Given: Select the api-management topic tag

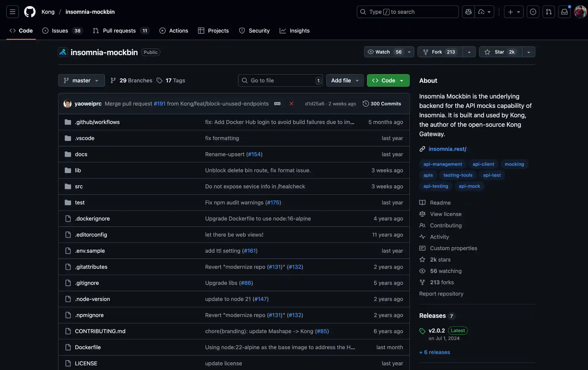Looking at the screenshot, I should tap(443, 164).
